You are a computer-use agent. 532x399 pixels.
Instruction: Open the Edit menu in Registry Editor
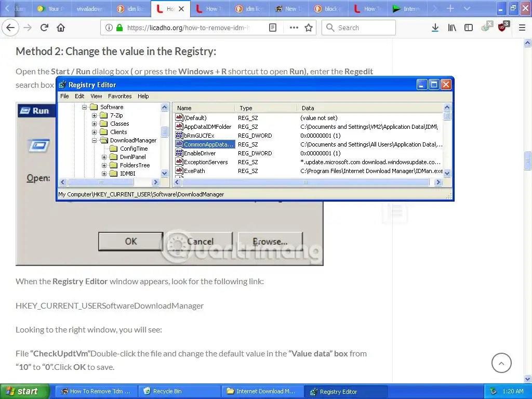click(79, 96)
